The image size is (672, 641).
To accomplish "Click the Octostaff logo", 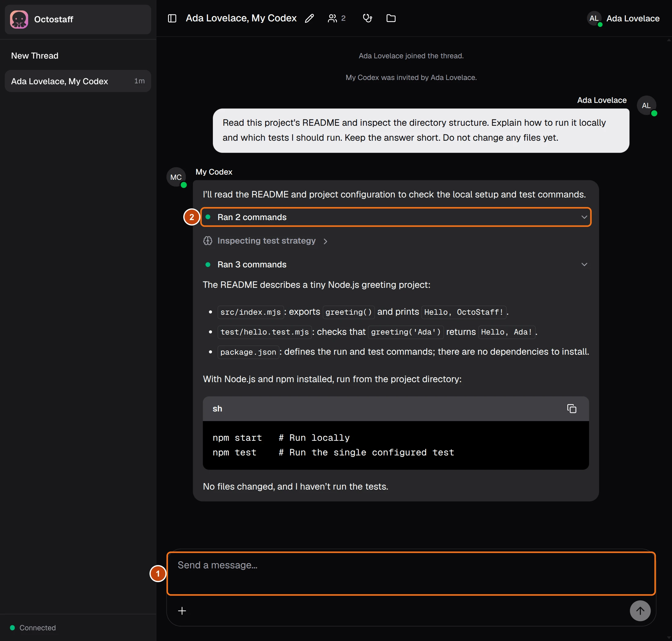I will 19,20.
